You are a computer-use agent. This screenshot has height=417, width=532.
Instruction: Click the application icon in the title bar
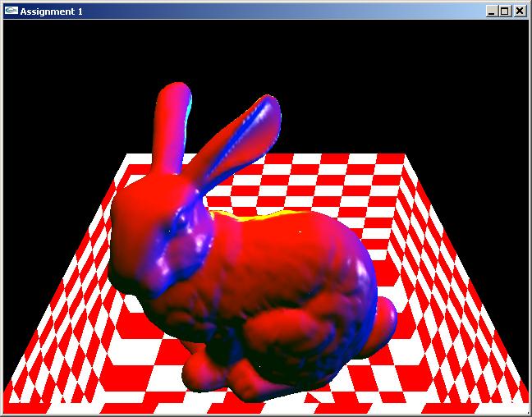(11, 11)
